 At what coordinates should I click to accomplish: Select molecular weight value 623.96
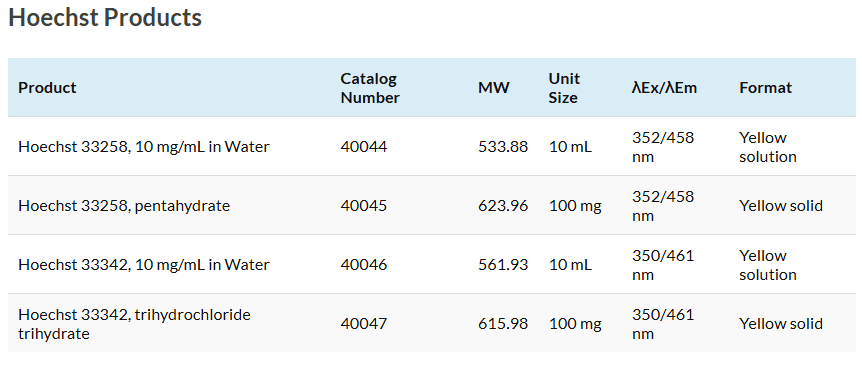pyautogui.click(x=503, y=205)
